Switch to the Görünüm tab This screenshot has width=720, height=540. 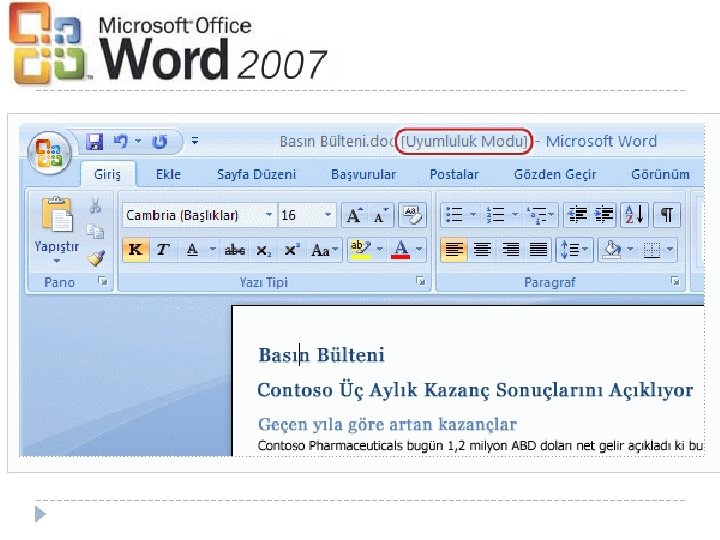pyautogui.click(x=660, y=174)
